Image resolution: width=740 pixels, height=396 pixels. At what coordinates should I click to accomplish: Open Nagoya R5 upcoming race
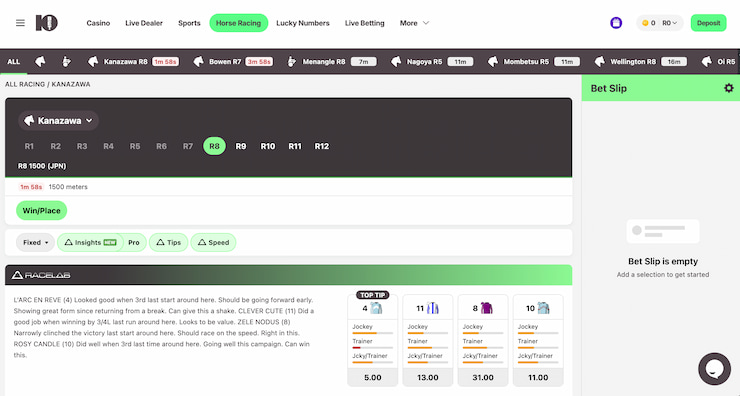click(x=432, y=61)
